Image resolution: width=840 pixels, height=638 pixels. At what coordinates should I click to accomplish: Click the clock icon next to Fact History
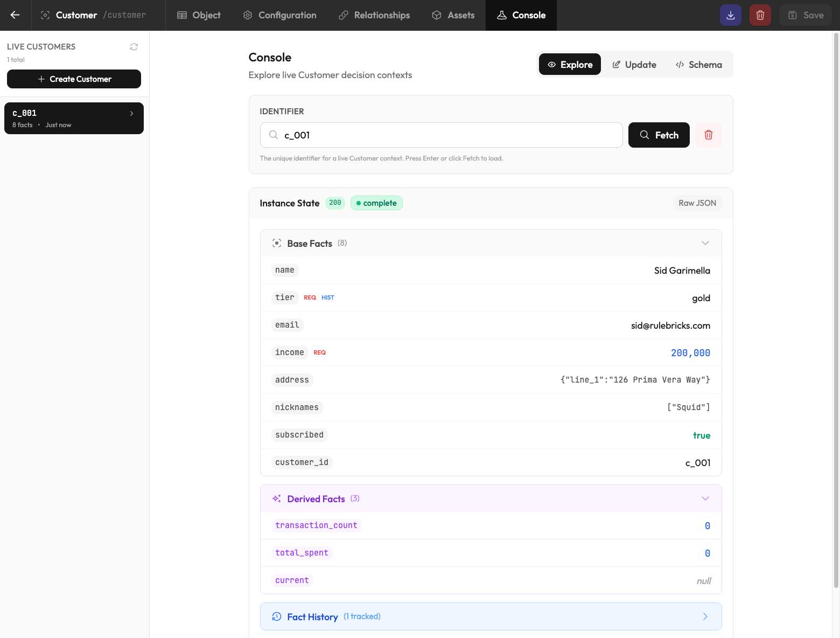(x=277, y=616)
